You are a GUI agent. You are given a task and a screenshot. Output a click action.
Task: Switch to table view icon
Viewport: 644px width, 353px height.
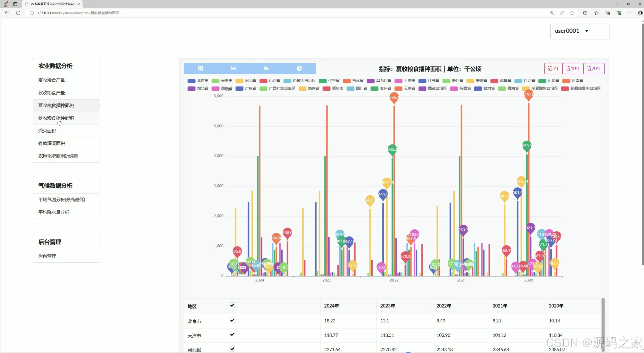tap(200, 68)
